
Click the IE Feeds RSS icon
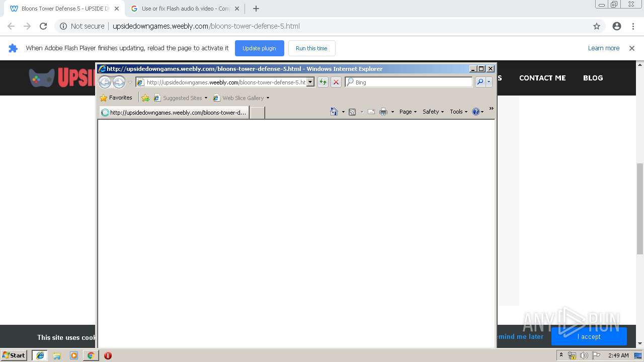coord(352,112)
